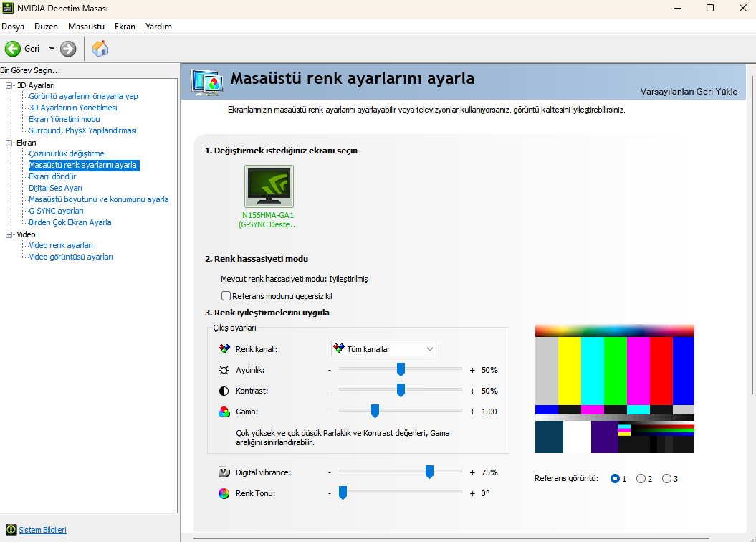Click the plus sign next to Digital vibrance
The image size is (756, 542).
472,472
